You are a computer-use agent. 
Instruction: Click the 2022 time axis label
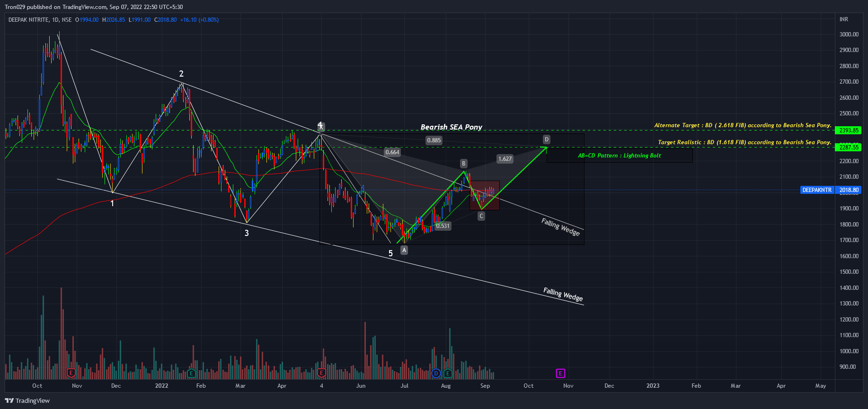161,386
